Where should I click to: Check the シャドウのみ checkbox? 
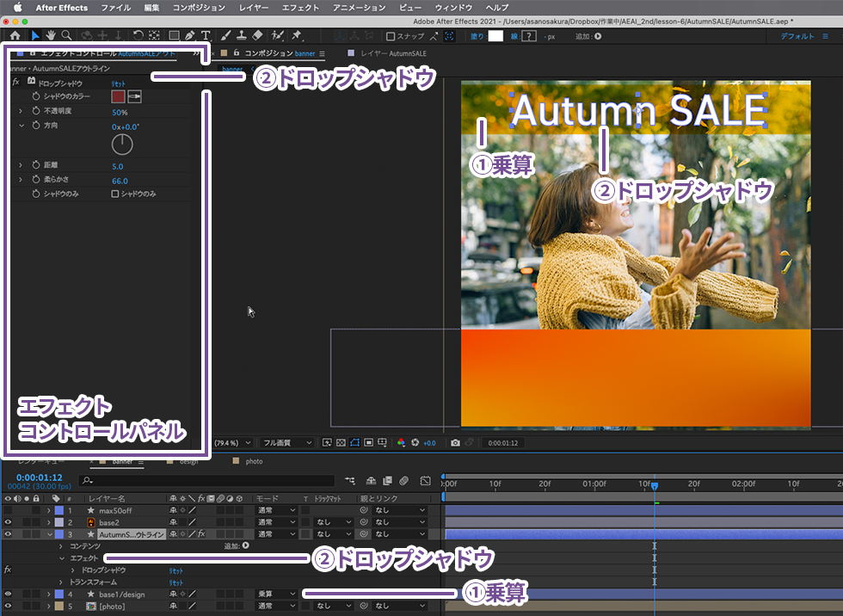(x=115, y=194)
